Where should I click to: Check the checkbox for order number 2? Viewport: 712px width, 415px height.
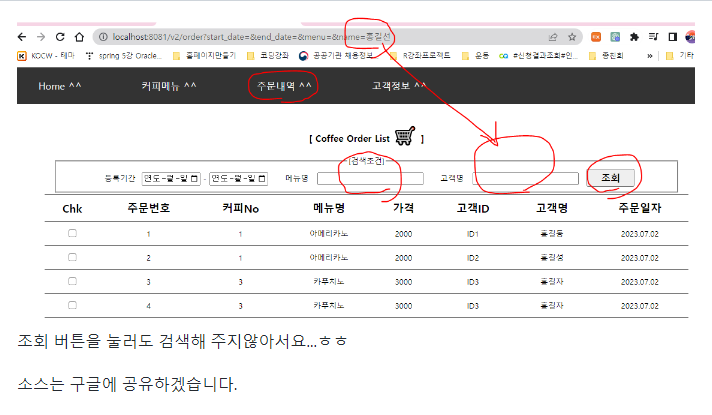[x=72, y=257]
